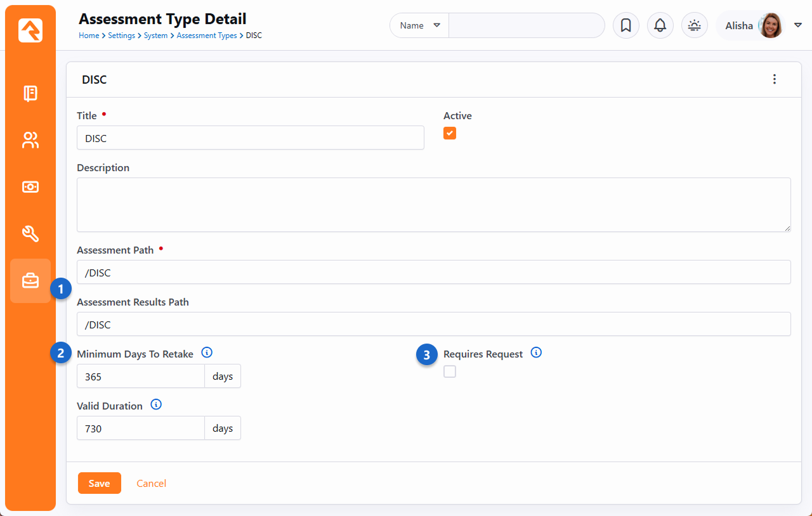Show info for Minimum Days To Retake
Viewport: 812px width, 516px height.
207,352
